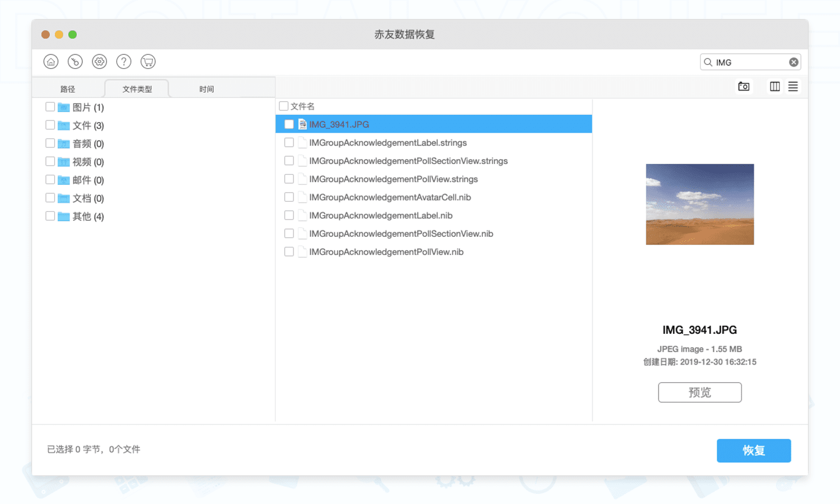Switch to the 时间 tab
840x504 pixels.
click(207, 89)
